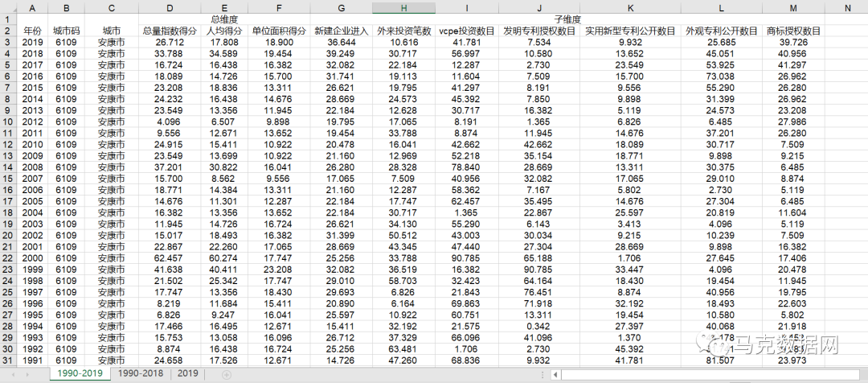Click year cell 2000 in column A

click(x=32, y=257)
